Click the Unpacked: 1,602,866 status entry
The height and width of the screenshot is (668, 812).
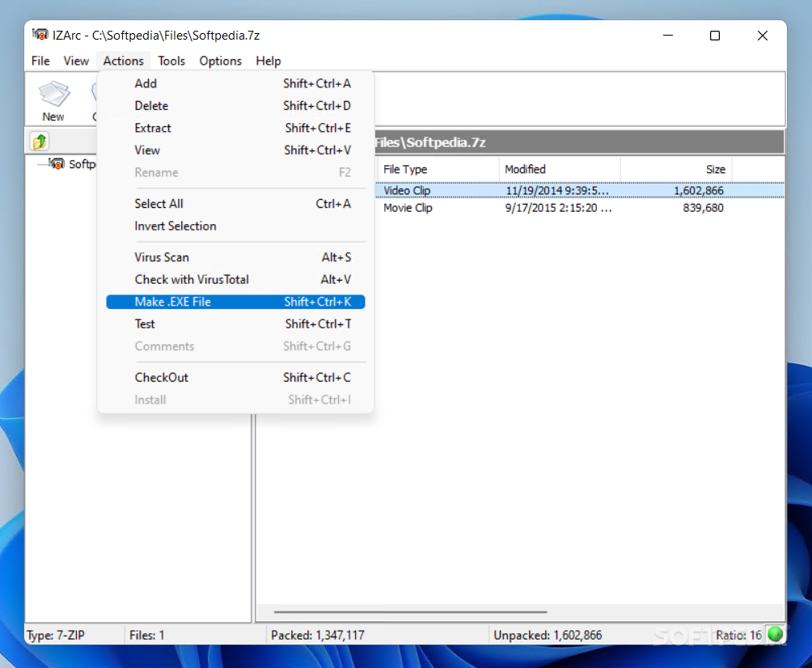tap(548, 635)
